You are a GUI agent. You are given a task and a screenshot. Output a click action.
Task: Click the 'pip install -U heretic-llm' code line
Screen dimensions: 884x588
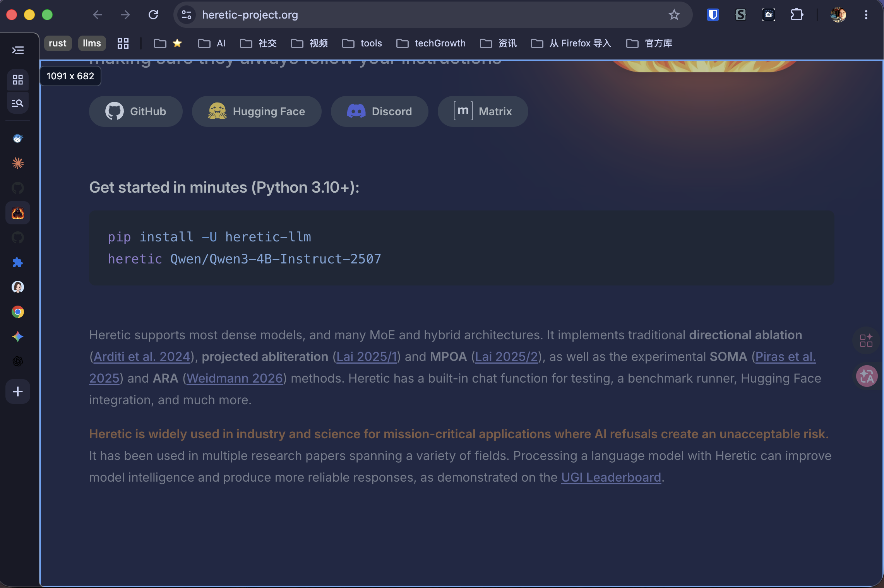point(209,237)
